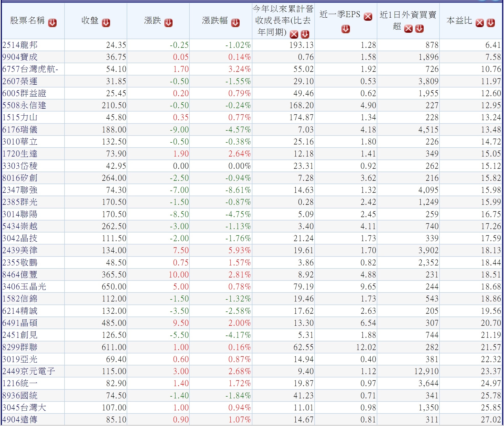
Task: Remove 近1日外資買賣超 column with X icon
Action: coord(408,28)
